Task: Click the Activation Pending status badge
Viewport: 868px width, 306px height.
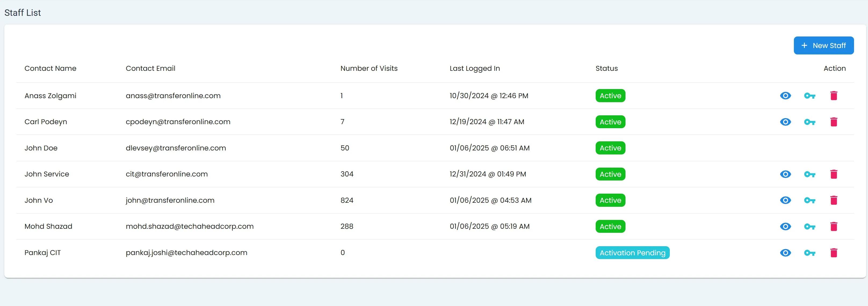Action: tap(632, 253)
